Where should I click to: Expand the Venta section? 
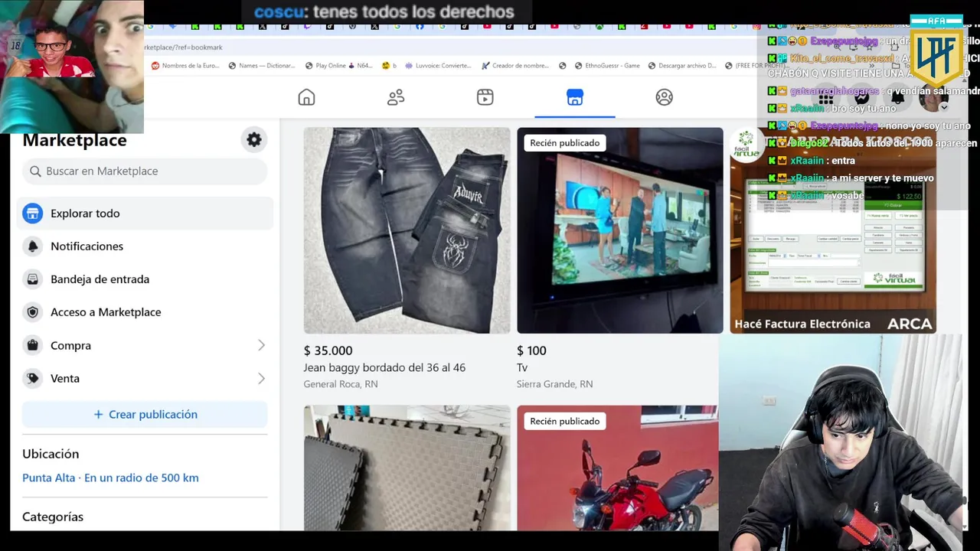[x=145, y=378]
